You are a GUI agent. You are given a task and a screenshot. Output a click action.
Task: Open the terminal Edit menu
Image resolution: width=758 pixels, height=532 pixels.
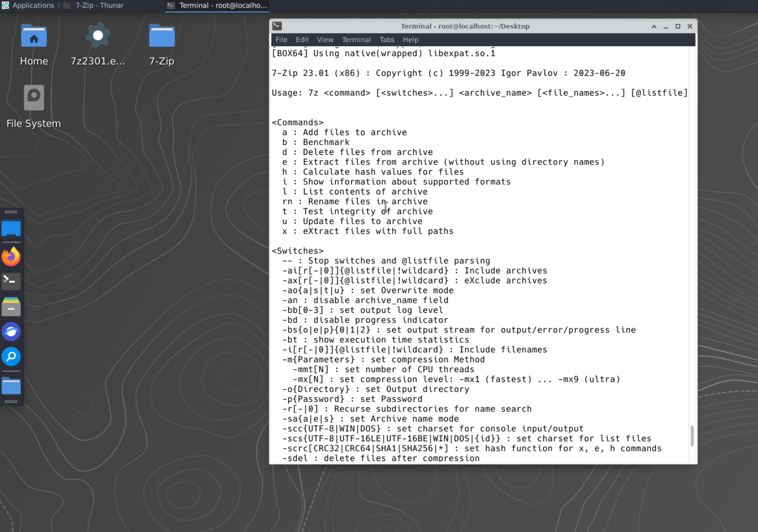[302, 40]
